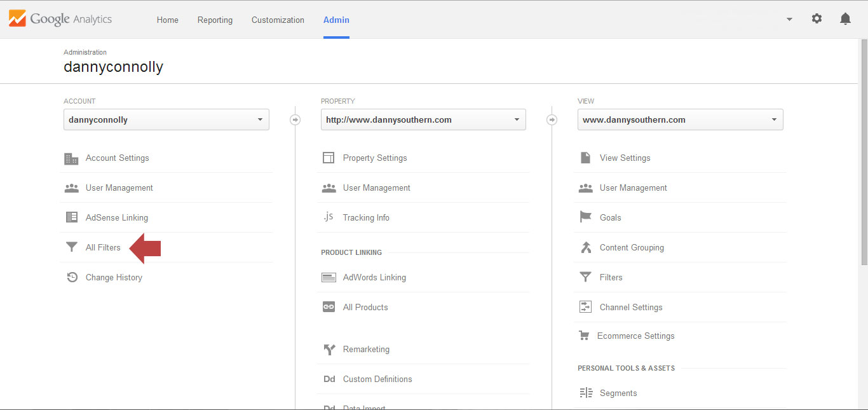
Task: Open the Segments link
Action: coord(618,393)
